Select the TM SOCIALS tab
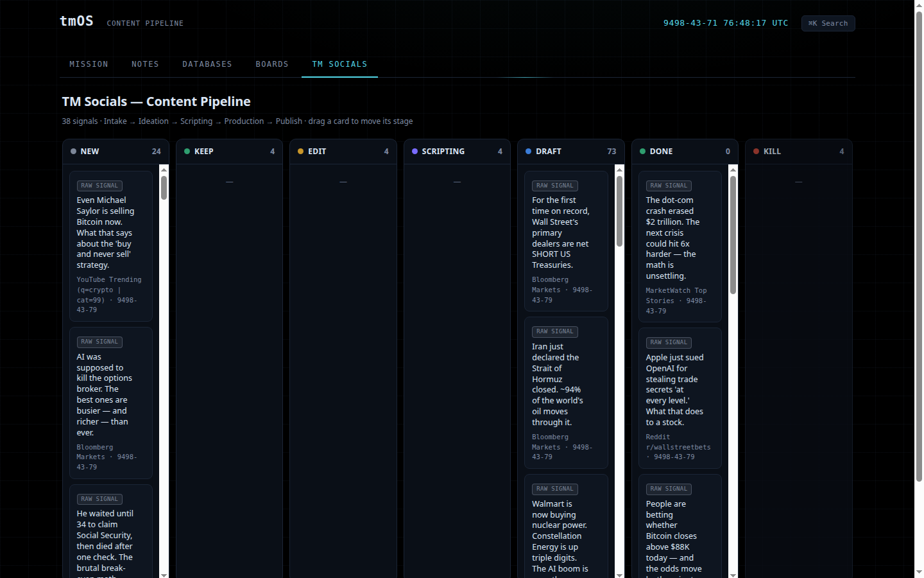 pyautogui.click(x=339, y=64)
